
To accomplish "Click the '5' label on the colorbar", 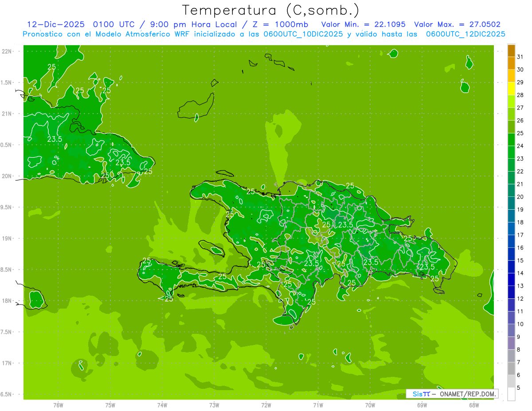I will tap(519, 388).
